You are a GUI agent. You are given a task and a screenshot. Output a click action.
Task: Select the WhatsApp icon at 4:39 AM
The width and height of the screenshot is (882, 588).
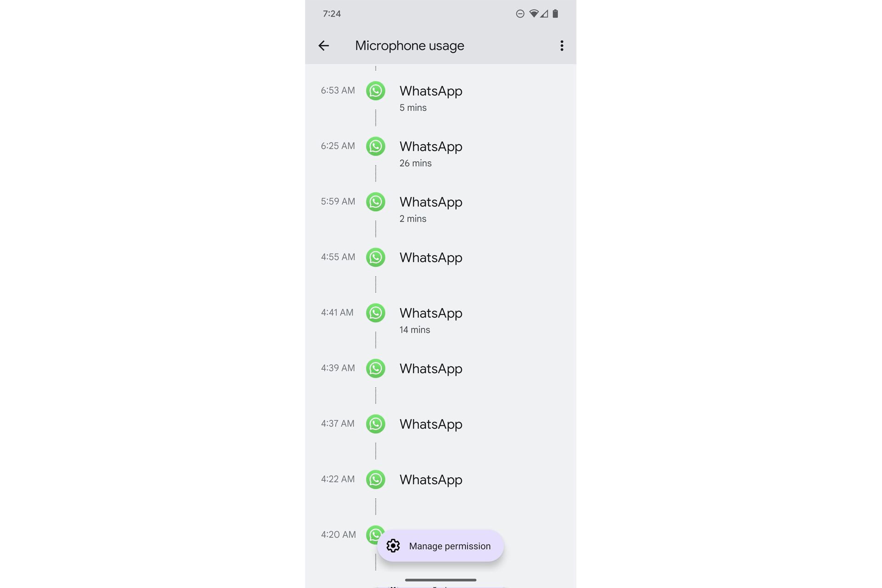[x=376, y=368]
